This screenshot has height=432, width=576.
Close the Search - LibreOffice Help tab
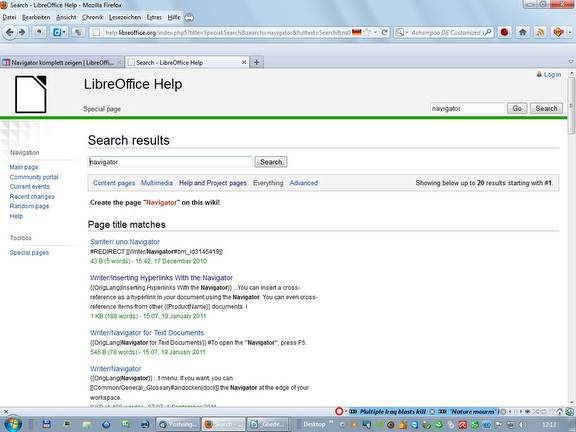point(244,62)
